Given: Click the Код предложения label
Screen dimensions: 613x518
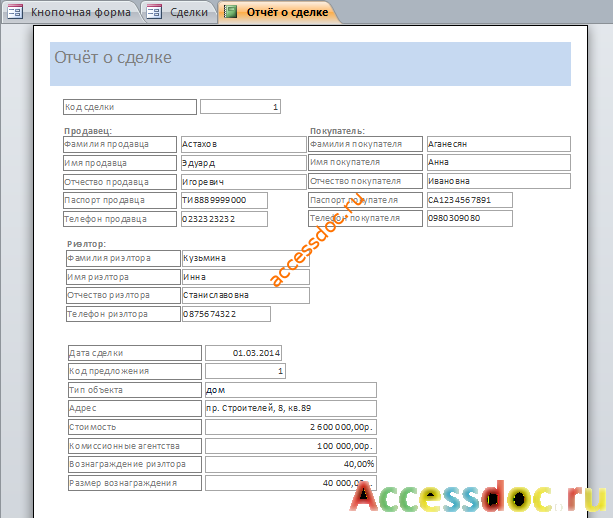Looking at the screenshot, I should click(x=135, y=371).
